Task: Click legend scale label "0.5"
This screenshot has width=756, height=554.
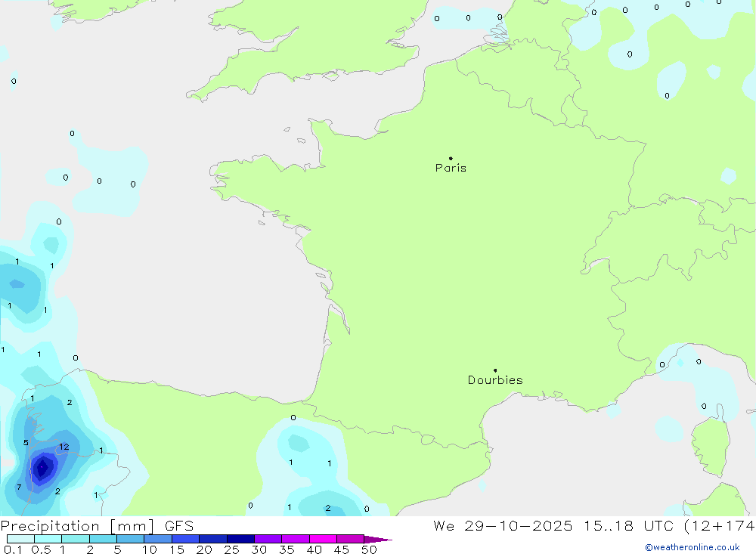Action: click(41, 549)
